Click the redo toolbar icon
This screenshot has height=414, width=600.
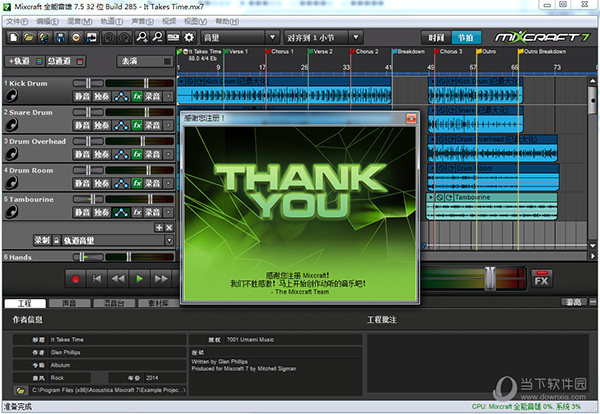click(125, 37)
